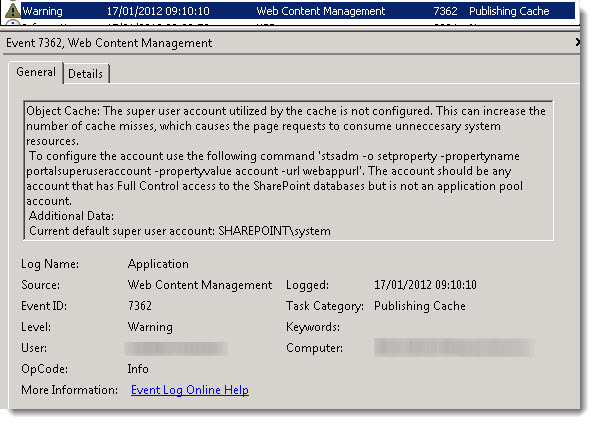Select the Warning event row 7362

point(290,11)
